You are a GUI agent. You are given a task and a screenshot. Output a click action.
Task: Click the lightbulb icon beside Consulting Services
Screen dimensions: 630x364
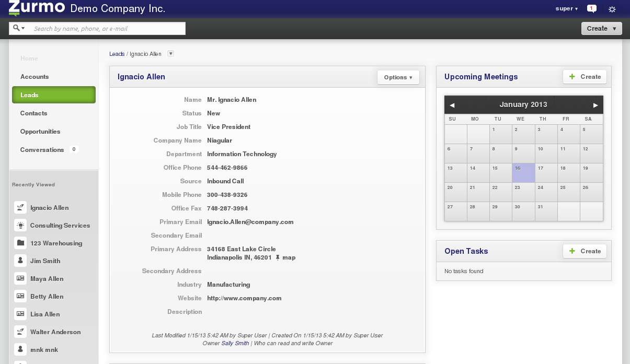[20, 225]
